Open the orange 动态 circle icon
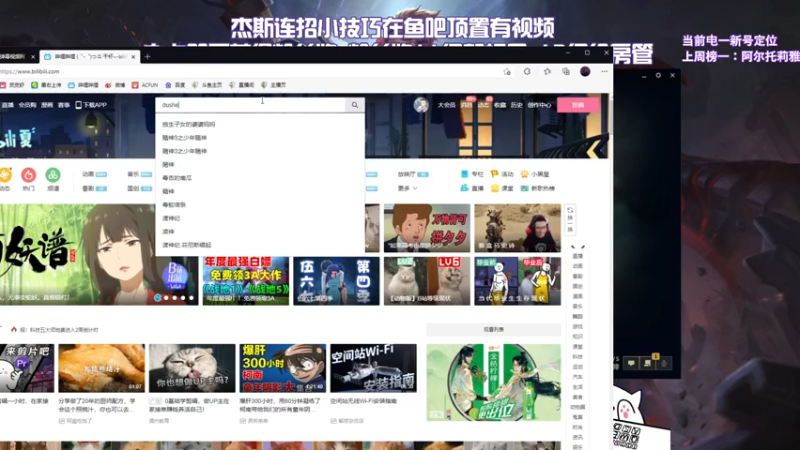 (5, 175)
